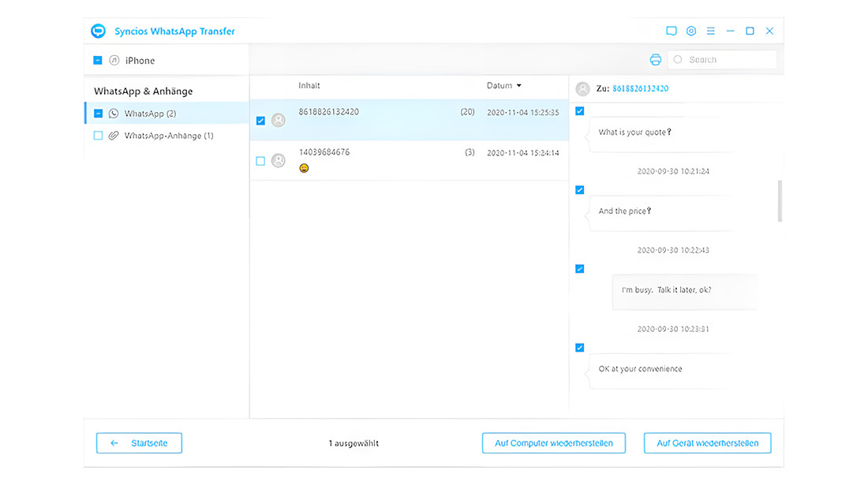Select message "I'm busy. Talk it later, ok?"
868x485 pixels.
click(x=667, y=289)
